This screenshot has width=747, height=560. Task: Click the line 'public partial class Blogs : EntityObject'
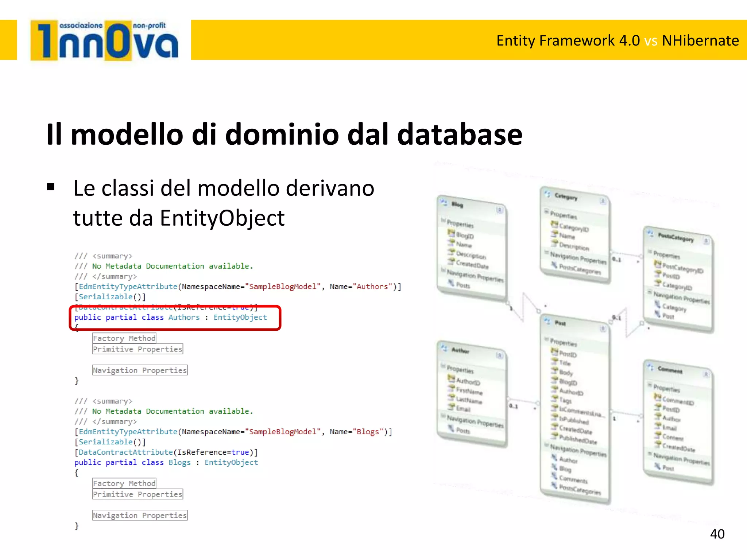tap(166, 463)
